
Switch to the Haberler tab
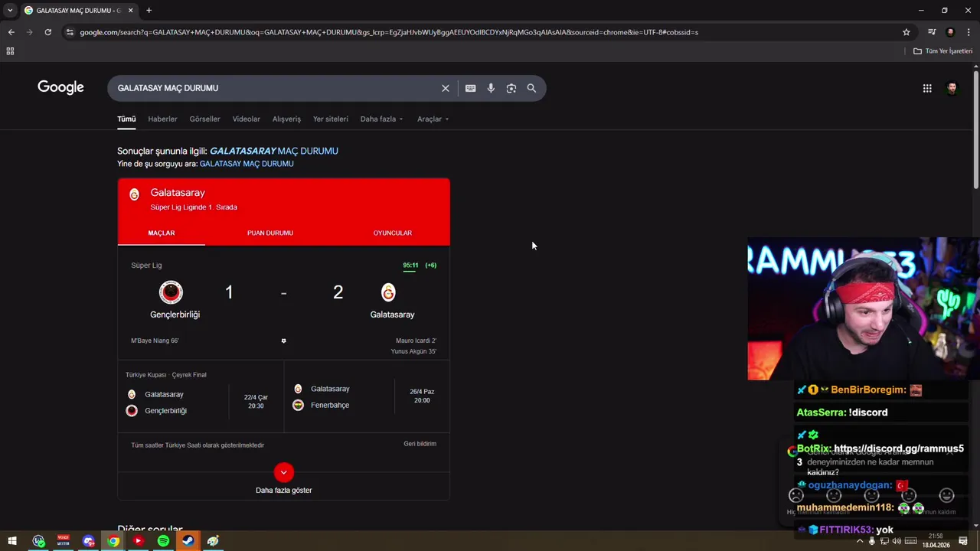coord(162,119)
